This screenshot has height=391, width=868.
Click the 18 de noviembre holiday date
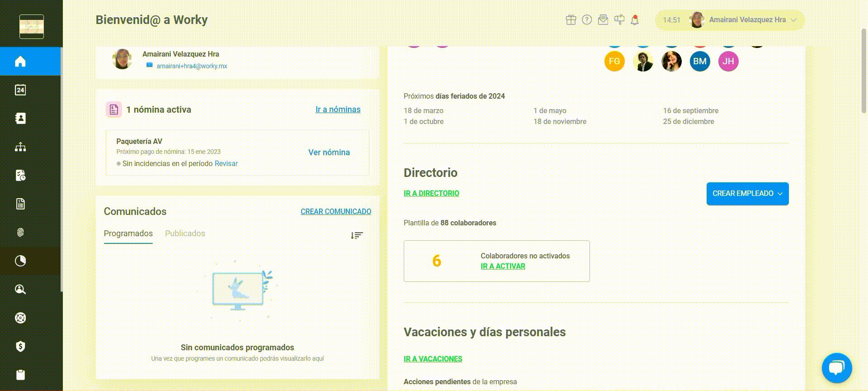click(560, 121)
